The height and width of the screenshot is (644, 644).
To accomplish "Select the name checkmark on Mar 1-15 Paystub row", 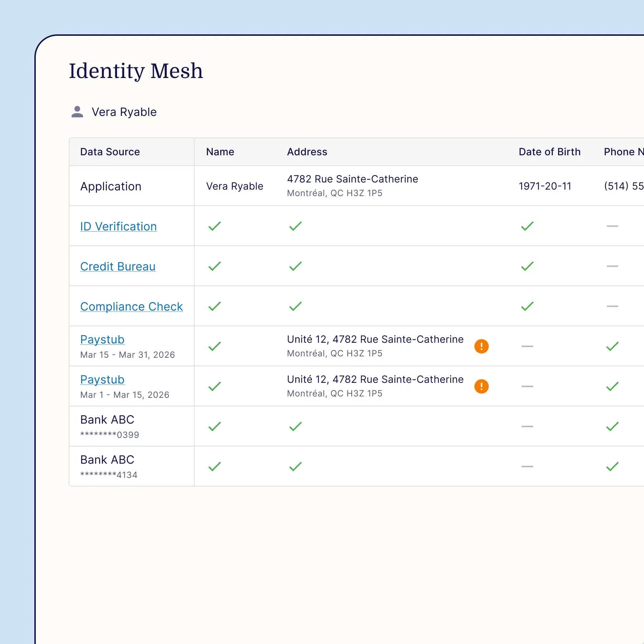I will pos(214,386).
